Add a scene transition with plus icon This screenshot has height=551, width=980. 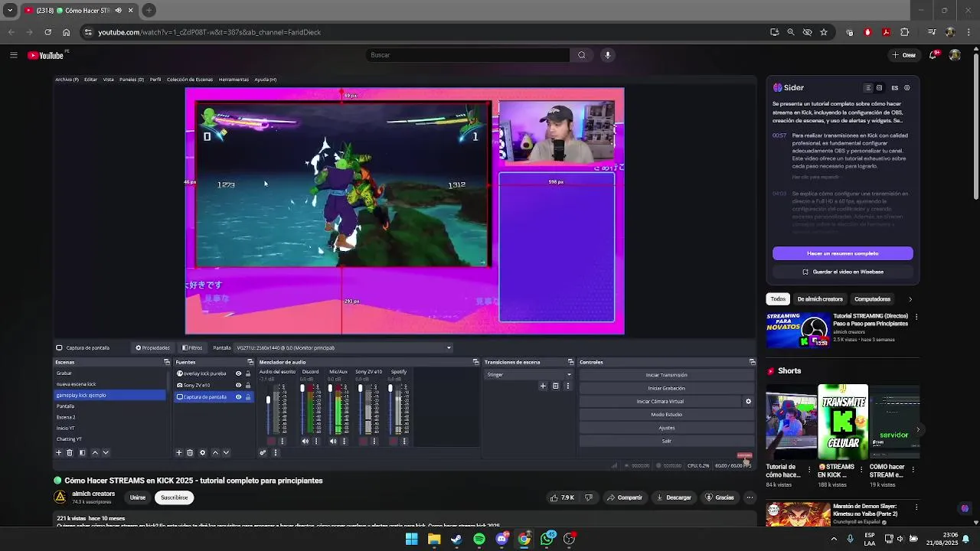tap(543, 386)
